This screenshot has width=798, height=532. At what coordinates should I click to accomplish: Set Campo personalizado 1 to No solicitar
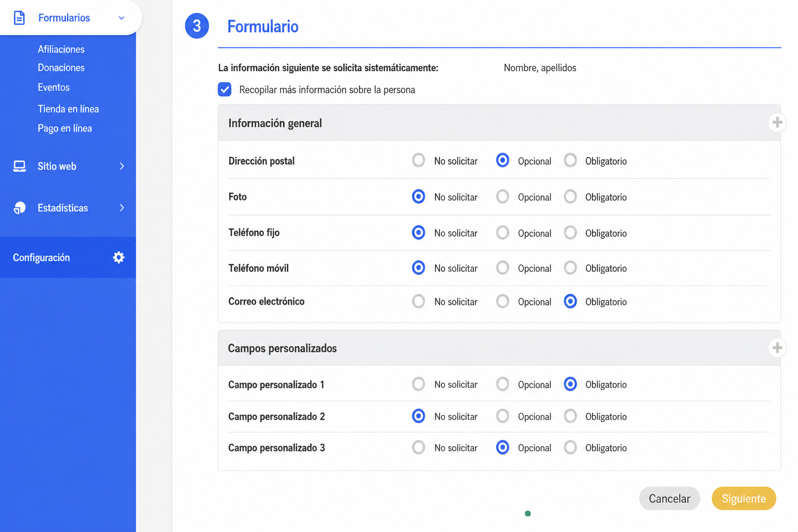pyautogui.click(x=418, y=384)
